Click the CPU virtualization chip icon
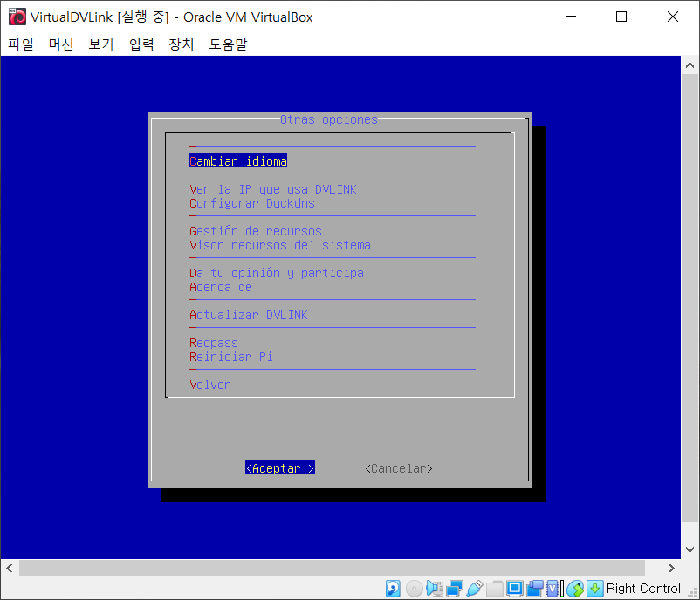Viewport: 700px width, 600px height. 553,589
